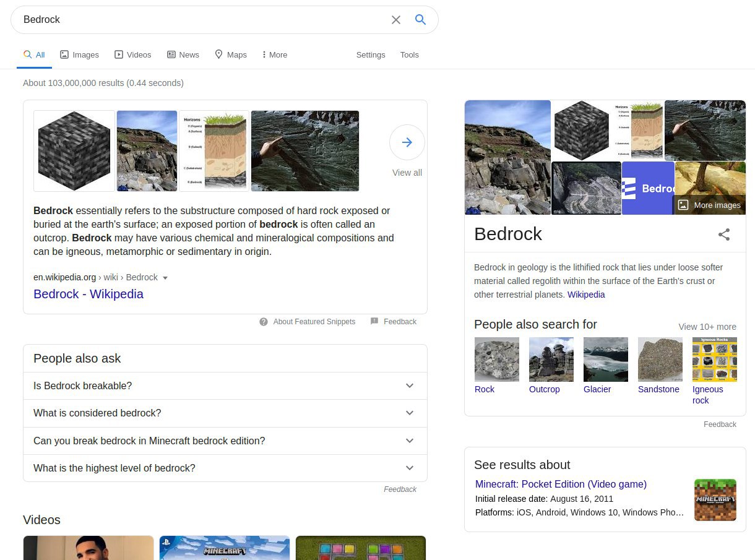Screen dimensions: 755x560
Task: Expand "What is the highest level of bedrock?"
Action: [x=409, y=468]
